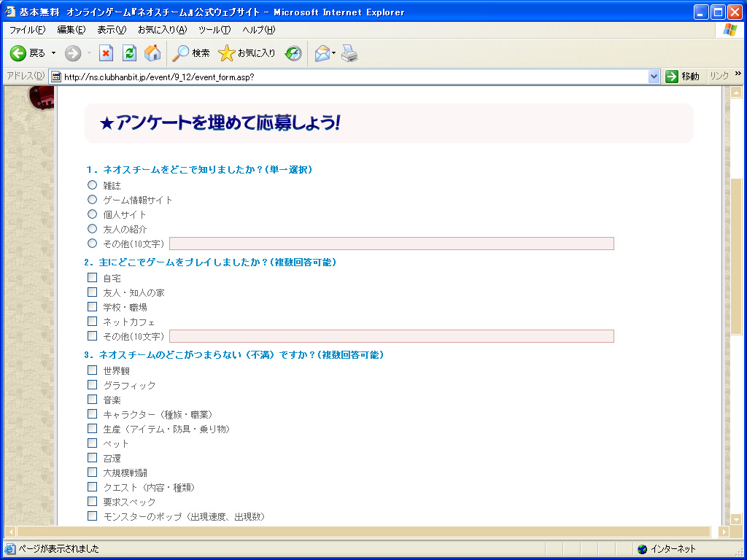This screenshot has width=747, height=560.
Task: Open the History toolbar icon
Action: [x=293, y=53]
